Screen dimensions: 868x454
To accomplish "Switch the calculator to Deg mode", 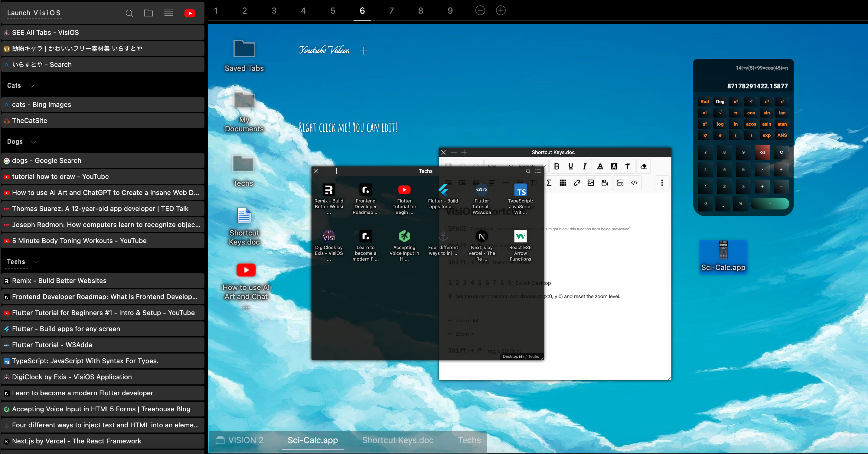I will coord(720,101).
